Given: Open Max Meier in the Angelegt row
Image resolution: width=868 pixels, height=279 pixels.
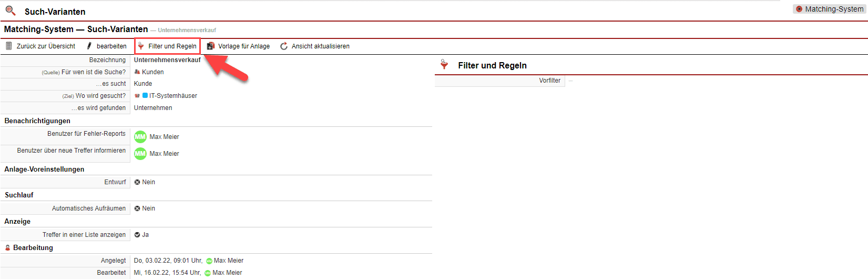Looking at the screenshot, I should 228,261.
